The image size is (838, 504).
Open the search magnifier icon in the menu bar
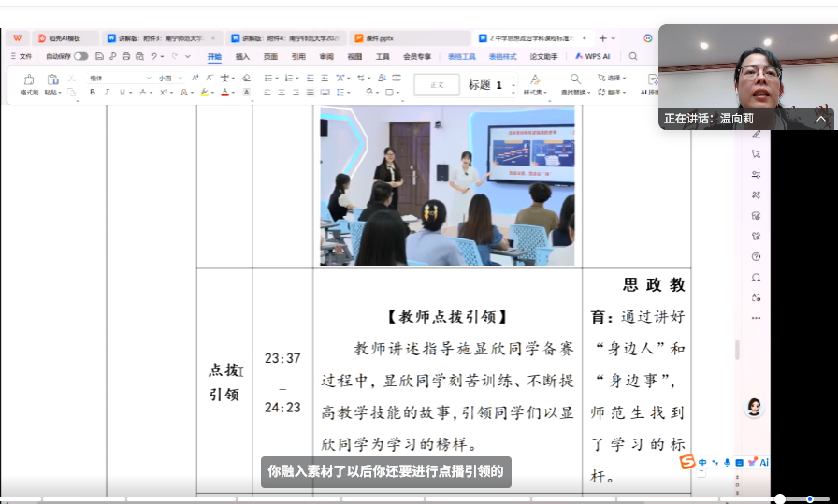click(x=633, y=56)
